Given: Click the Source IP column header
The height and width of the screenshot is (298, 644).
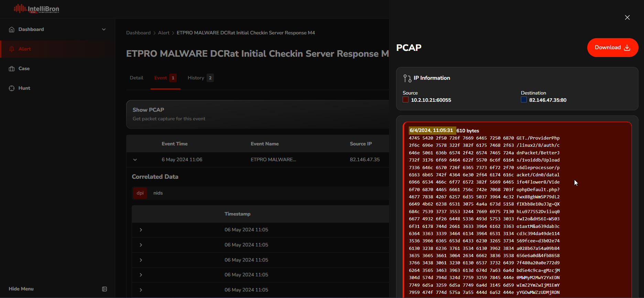Looking at the screenshot, I should 361,144.
